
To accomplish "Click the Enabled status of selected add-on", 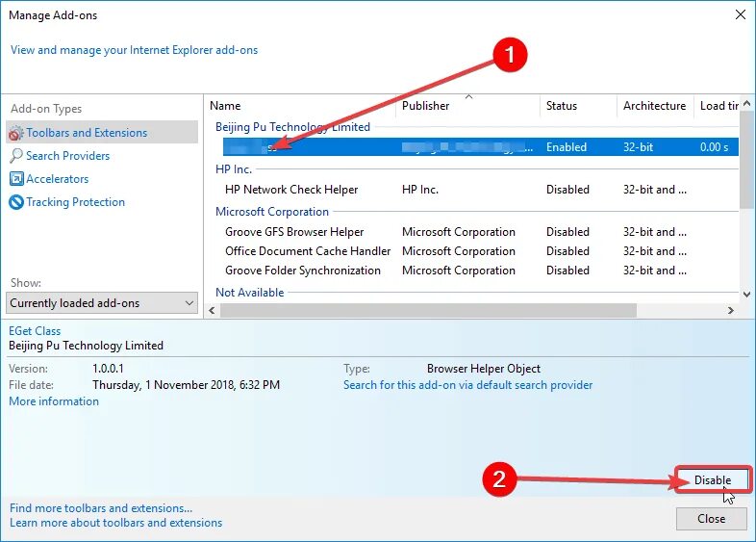I will click(567, 147).
